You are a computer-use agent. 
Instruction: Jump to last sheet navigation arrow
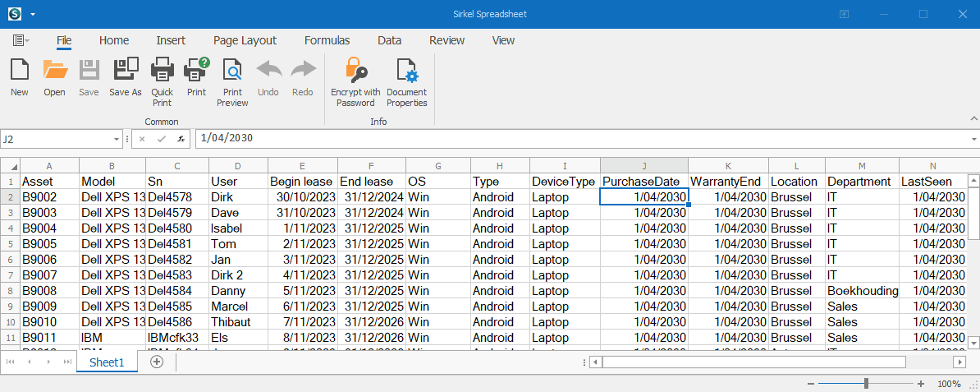(67, 362)
